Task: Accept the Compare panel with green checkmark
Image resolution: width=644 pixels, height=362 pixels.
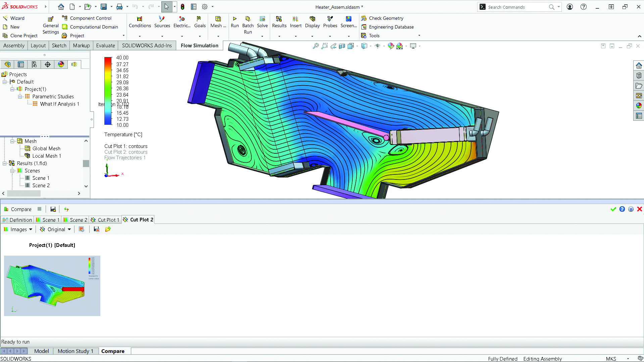Action: pyautogui.click(x=613, y=209)
